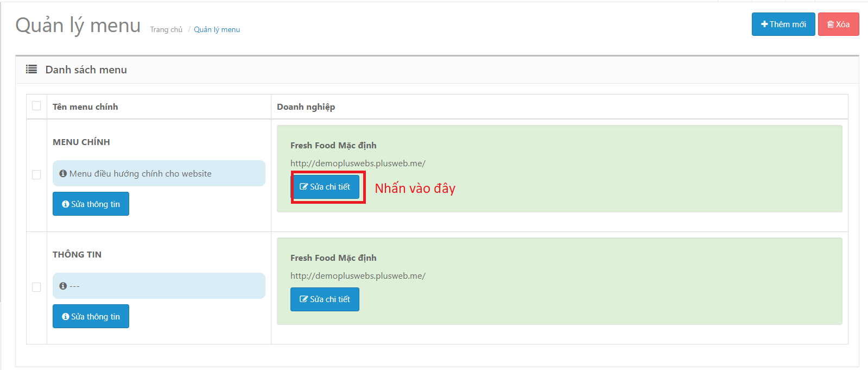Go to Trang chủ breadcrumb

(166, 30)
